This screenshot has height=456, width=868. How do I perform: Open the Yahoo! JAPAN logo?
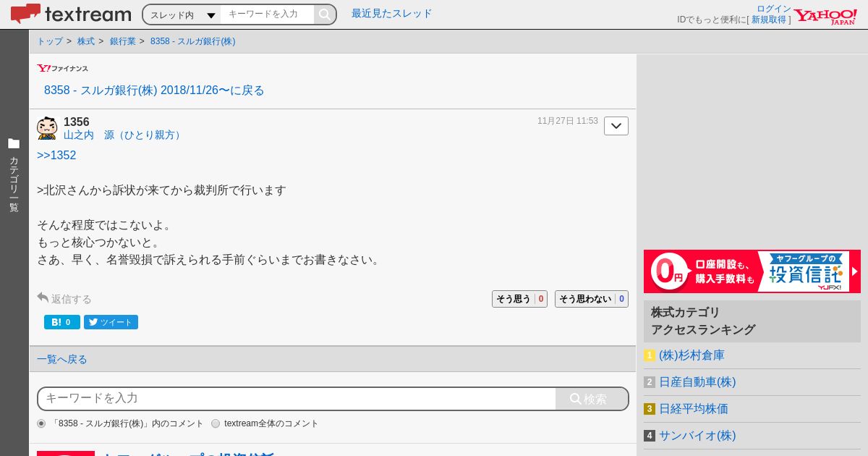825,16
